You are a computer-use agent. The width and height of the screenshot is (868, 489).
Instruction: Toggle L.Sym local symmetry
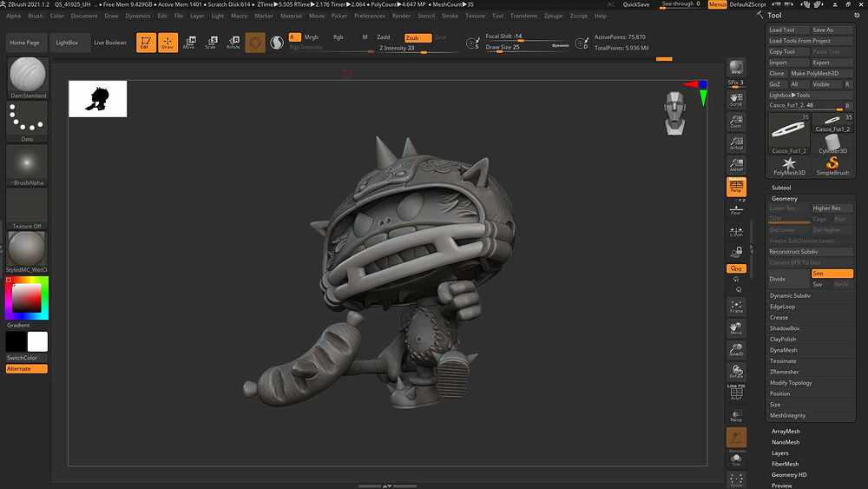tap(736, 232)
